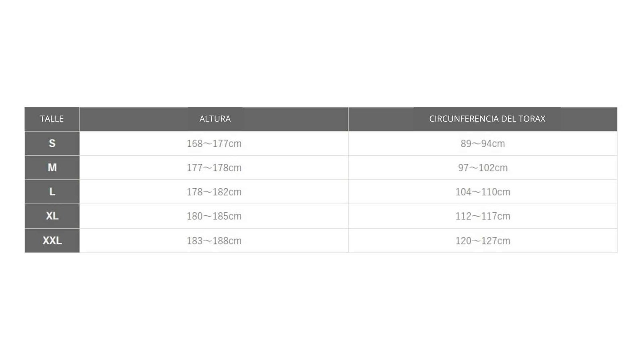Click the 120~127cm chest cell
The image size is (644, 362).
[x=483, y=241]
